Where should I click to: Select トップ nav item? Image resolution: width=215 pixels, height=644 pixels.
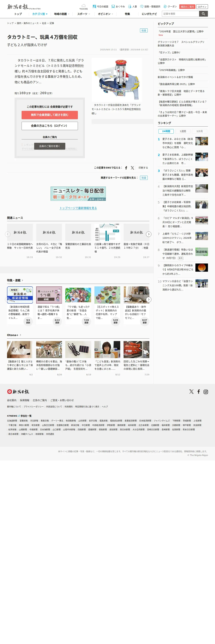click(18, 14)
